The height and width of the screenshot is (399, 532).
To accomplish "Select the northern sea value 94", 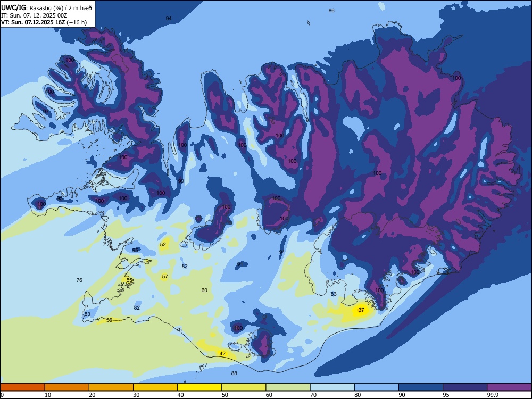I will 169,18.
